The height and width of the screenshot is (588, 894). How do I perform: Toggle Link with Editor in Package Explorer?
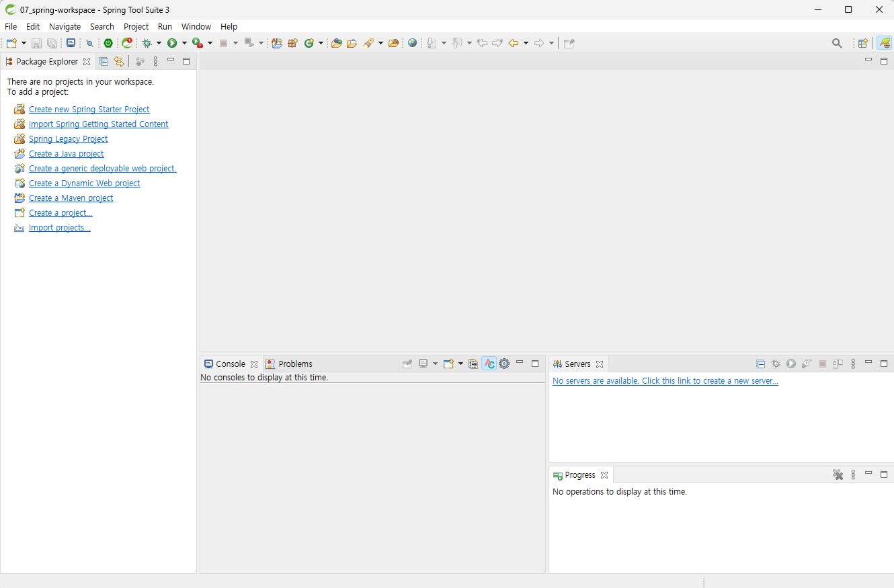click(119, 61)
